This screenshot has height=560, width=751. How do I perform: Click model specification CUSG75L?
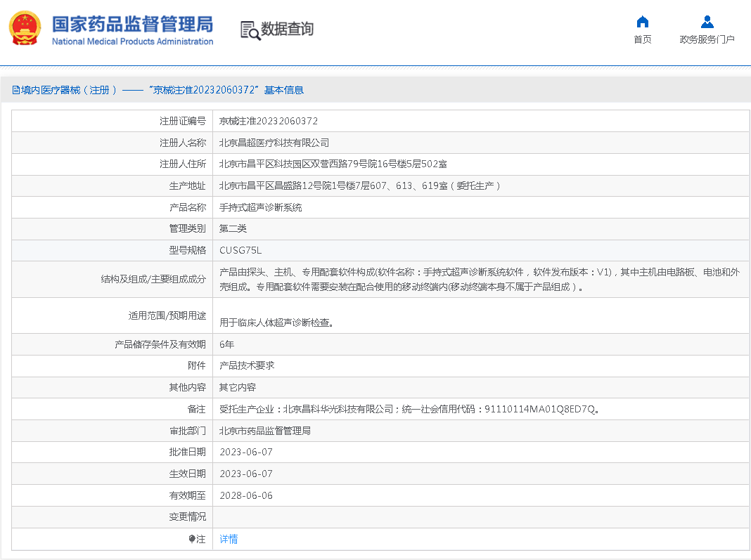(240, 250)
